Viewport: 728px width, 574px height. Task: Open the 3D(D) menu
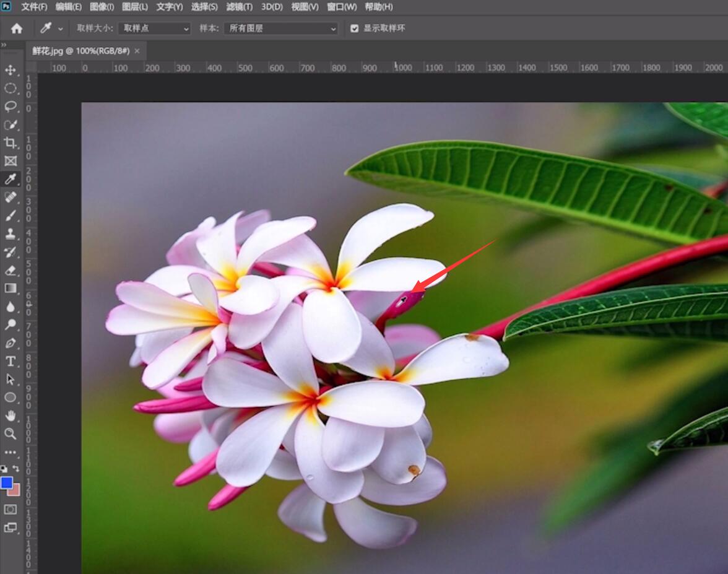click(272, 7)
